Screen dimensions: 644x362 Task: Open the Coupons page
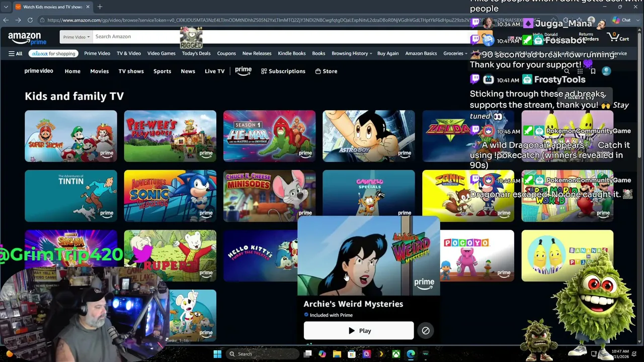[226, 53]
